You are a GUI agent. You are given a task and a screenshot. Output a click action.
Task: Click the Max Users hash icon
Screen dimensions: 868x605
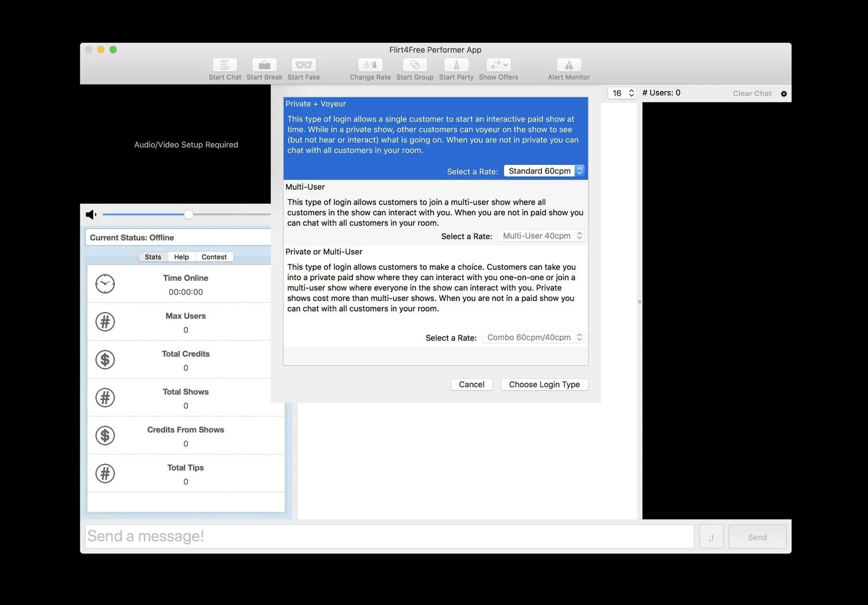(105, 322)
